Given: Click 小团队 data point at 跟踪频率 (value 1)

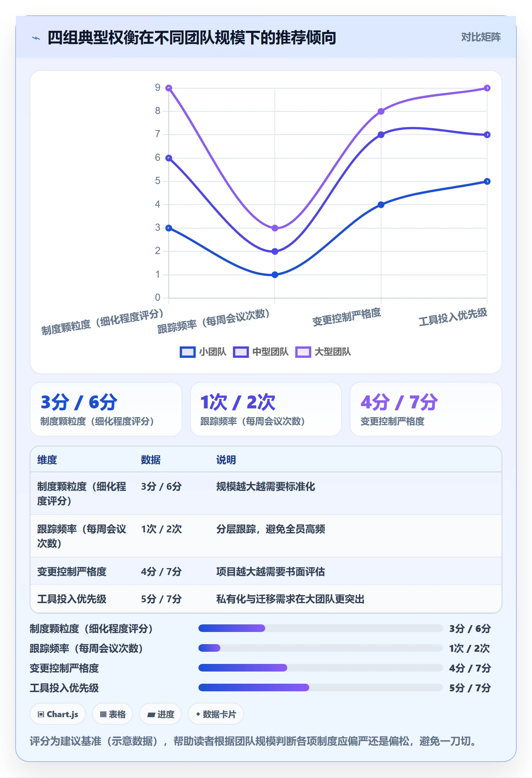Looking at the screenshot, I should coord(275,275).
